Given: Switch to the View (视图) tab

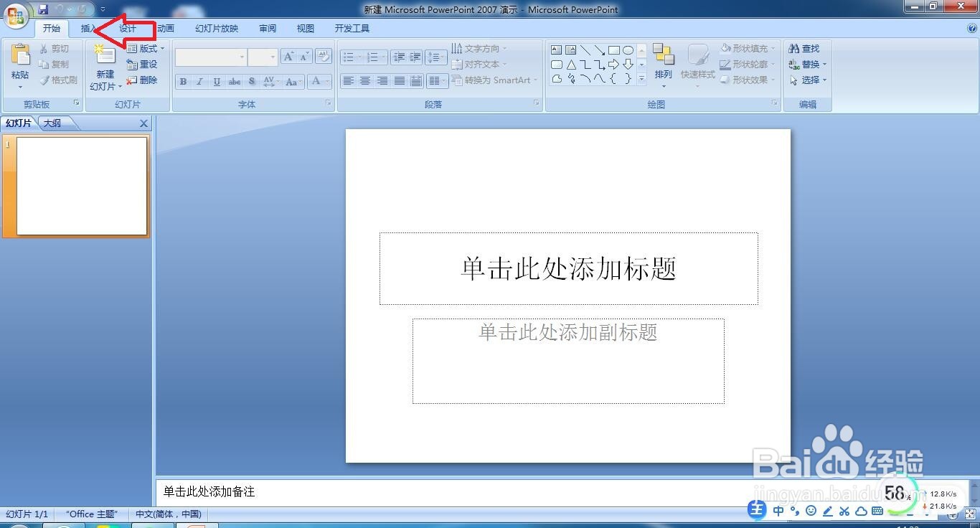Looking at the screenshot, I should [306, 29].
